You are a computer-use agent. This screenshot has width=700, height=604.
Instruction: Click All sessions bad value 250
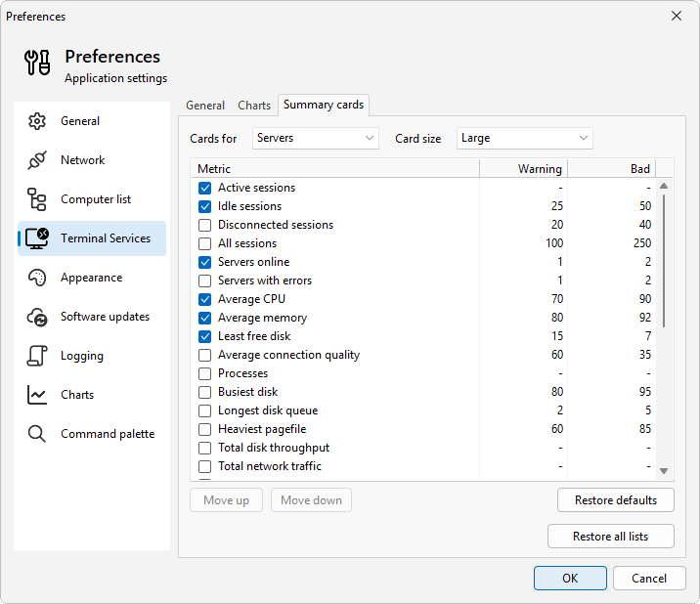tap(642, 243)
